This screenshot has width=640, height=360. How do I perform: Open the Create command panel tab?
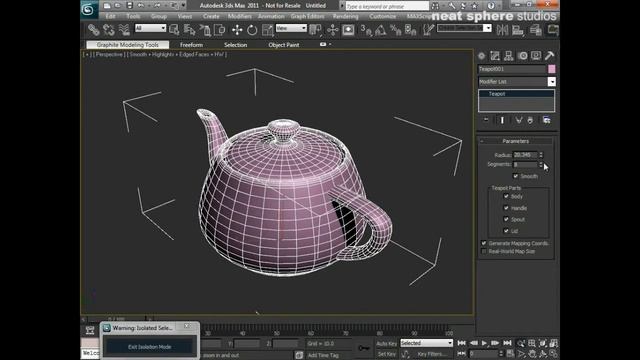pos(482,56)
